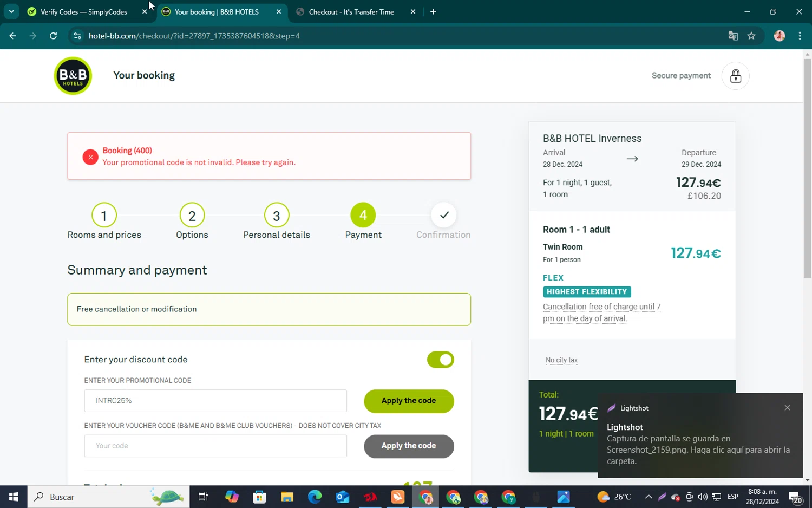
Task: Click the No city tax link
Action: coord(561,360)
